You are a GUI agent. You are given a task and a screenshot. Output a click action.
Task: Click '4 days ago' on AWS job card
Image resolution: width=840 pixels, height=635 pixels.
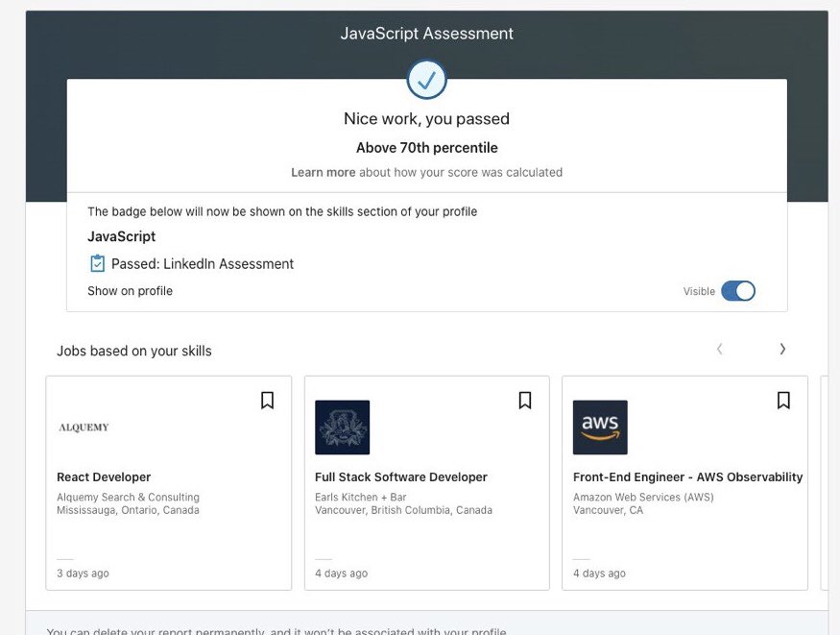click(x=599, y=574)
